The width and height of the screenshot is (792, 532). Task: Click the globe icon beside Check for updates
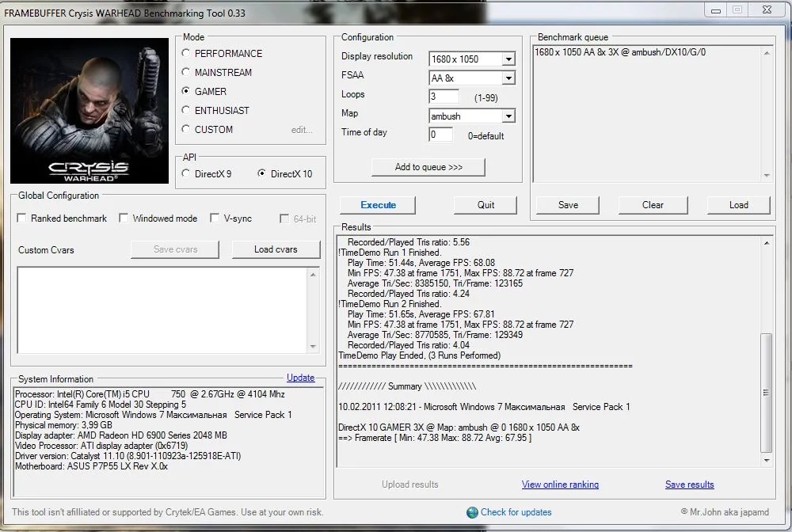(x=472, y=512)
